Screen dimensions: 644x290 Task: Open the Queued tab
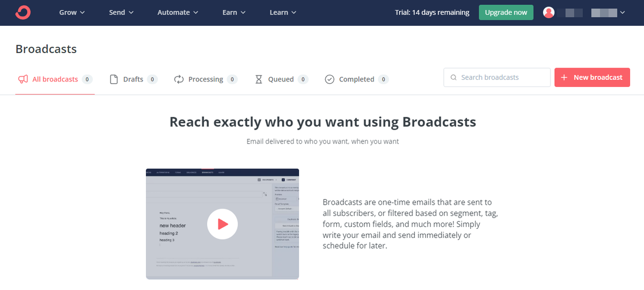point(281,79)
